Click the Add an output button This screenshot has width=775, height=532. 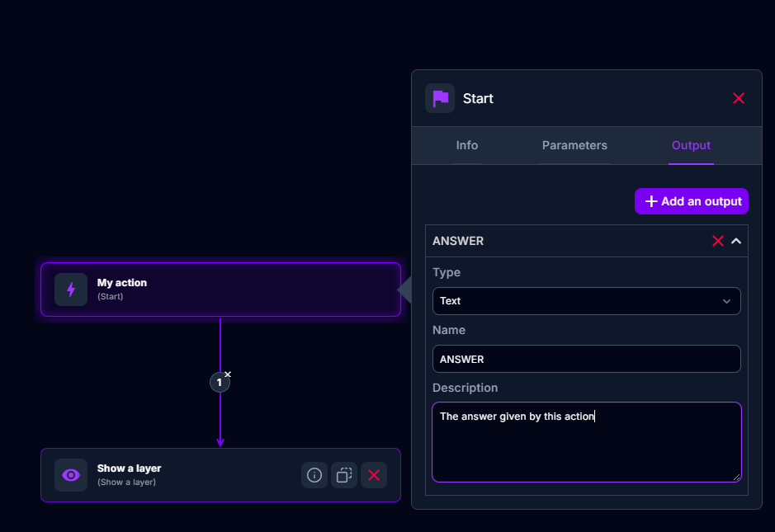click(x=692, y=201)
